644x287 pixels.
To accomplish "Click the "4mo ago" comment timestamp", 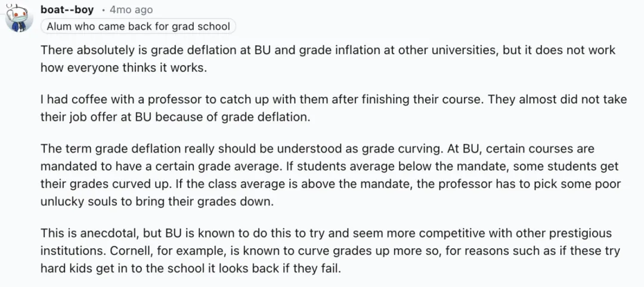I will 131,10.
